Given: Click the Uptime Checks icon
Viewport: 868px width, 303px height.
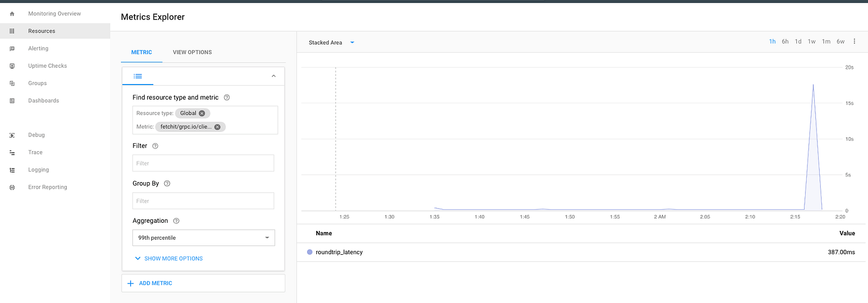Looking at the screenshot, I should (12, 66).
